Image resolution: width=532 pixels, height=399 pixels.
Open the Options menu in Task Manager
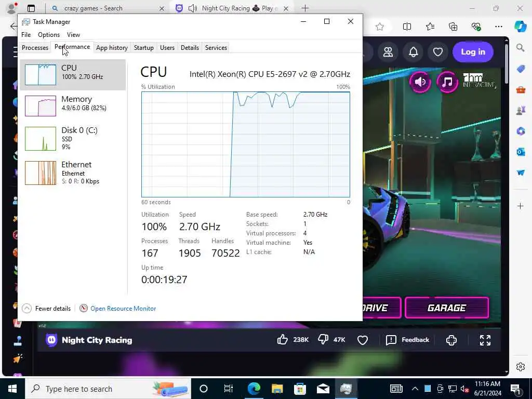tap(48, 35)
